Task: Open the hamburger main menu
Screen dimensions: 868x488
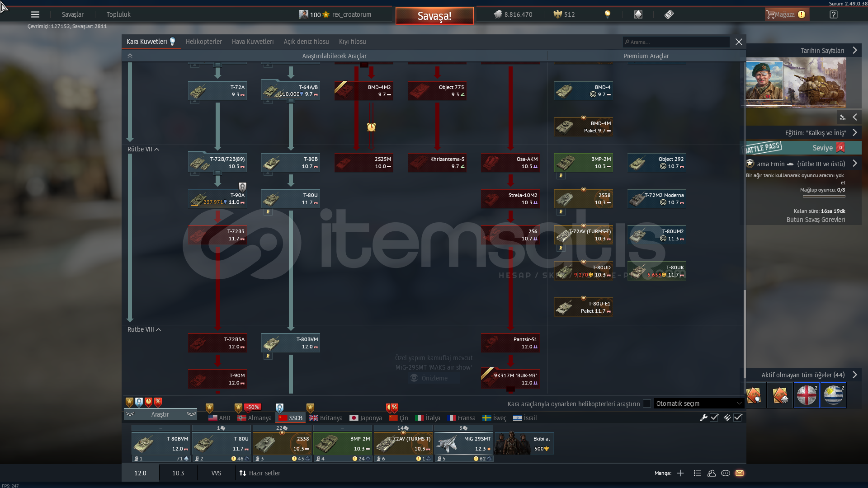Action: (35, 14)
